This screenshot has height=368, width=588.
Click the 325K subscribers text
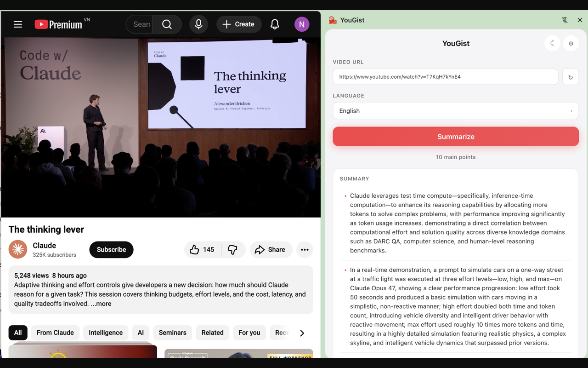(x=55, y=255)
